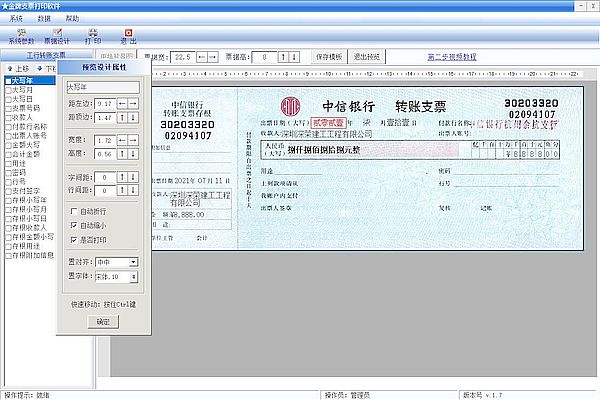Select 行号 in the field list
The height and width of the screenshot is (400, 600).
click(19, 182)
